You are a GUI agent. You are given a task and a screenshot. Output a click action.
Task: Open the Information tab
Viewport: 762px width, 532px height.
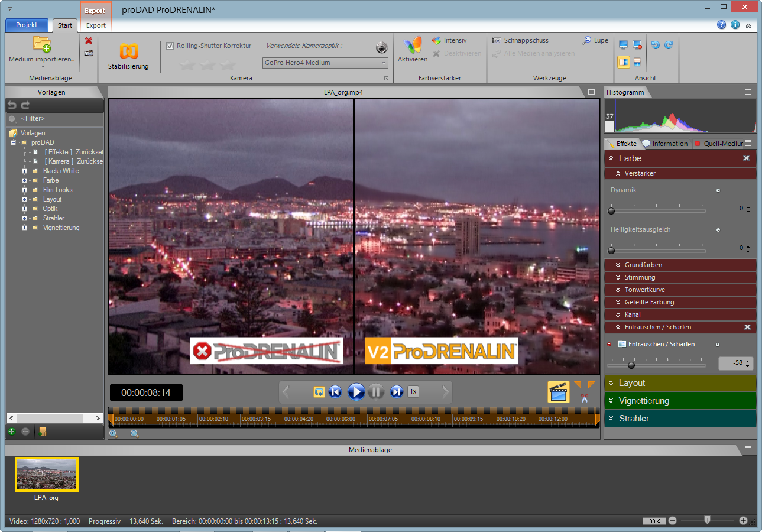pos(666,144)
